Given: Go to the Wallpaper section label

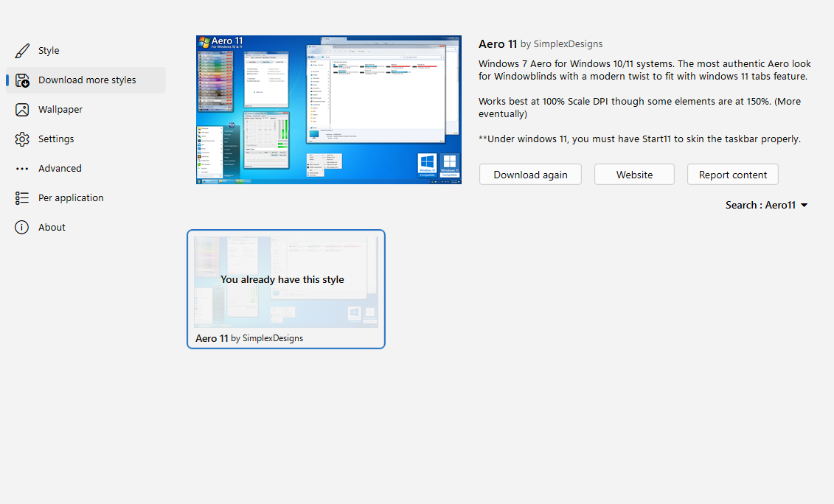Looking at the screenshot, I should (60, 110).
